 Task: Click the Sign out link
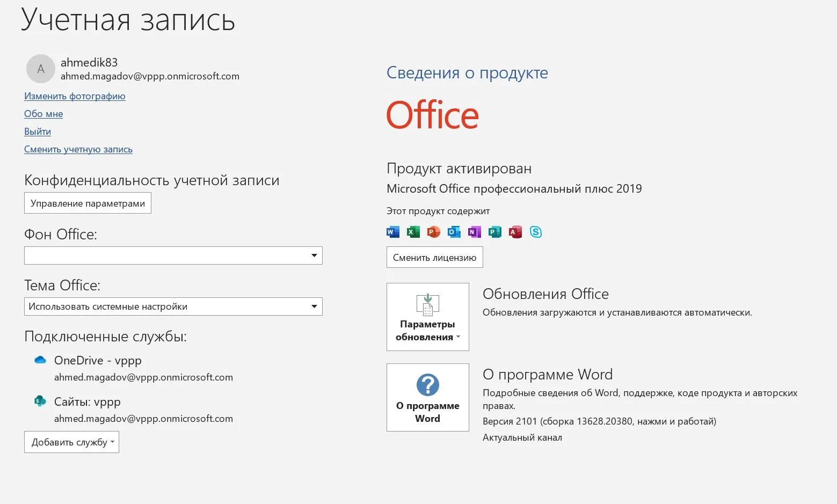[x=38, y=132]
